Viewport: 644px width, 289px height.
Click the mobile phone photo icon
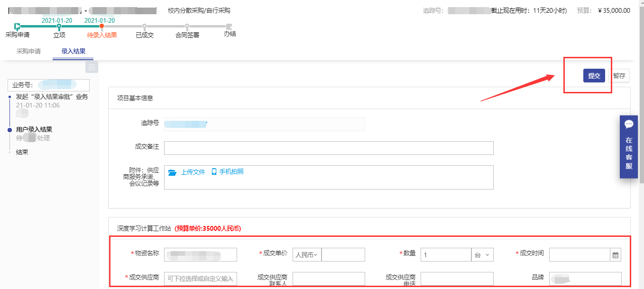[x=214, y=172]
